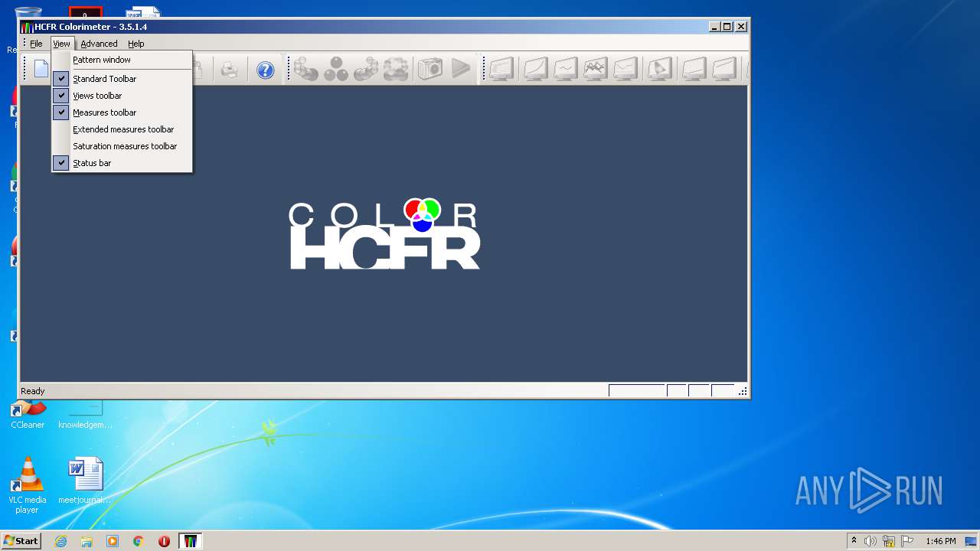Open the CIE diagram monitor icon
Viewport: 980px width, 551px height.
(x=659, y=69)
